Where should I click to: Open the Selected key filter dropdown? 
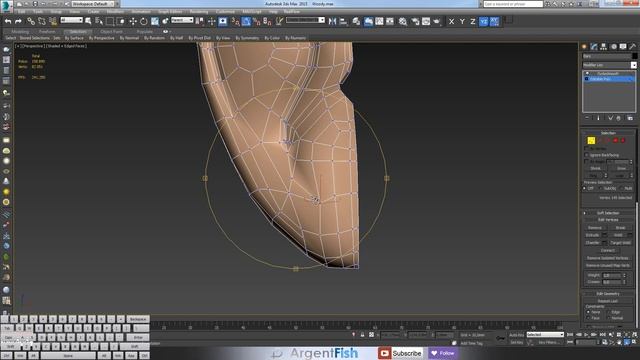pos(545,335)
